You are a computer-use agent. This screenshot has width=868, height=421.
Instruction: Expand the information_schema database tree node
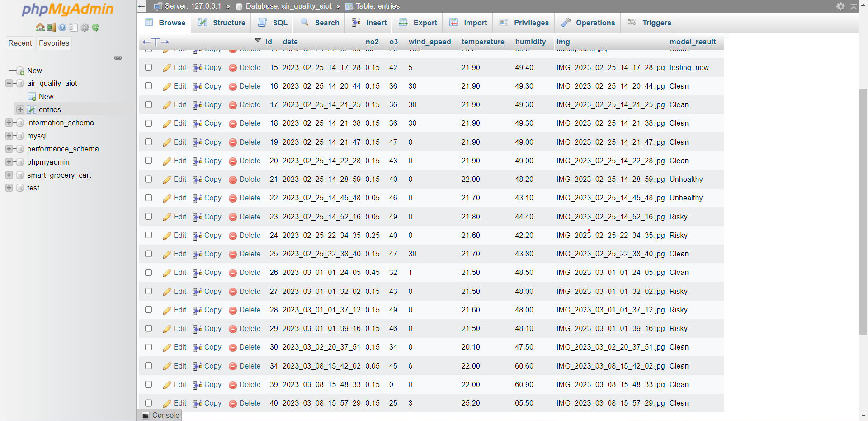pos(9,123)
